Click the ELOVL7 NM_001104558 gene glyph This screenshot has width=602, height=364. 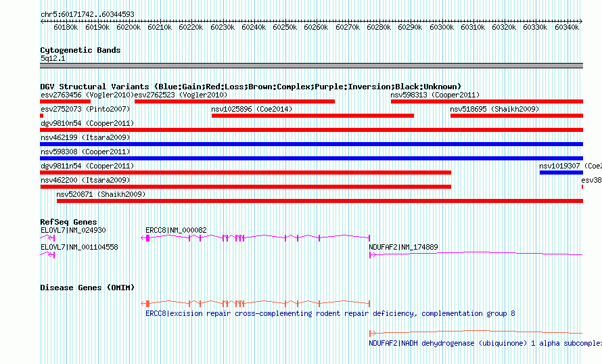(47, 255)
